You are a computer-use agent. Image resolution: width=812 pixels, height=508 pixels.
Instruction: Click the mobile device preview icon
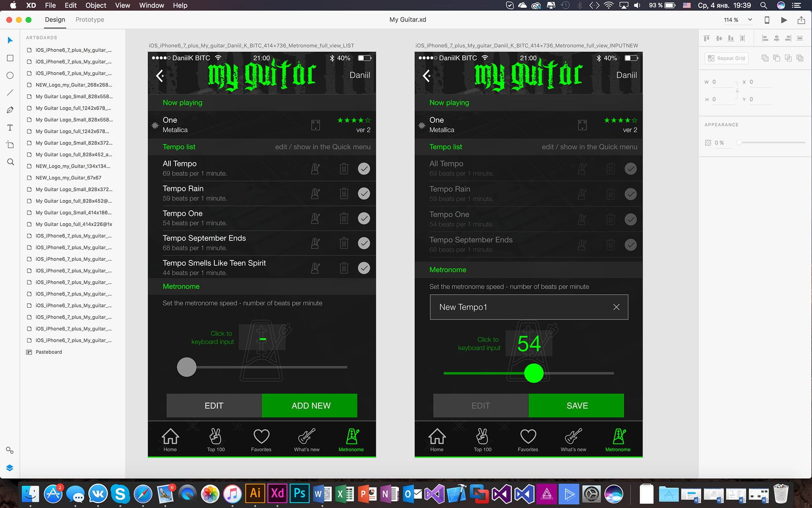767,20
